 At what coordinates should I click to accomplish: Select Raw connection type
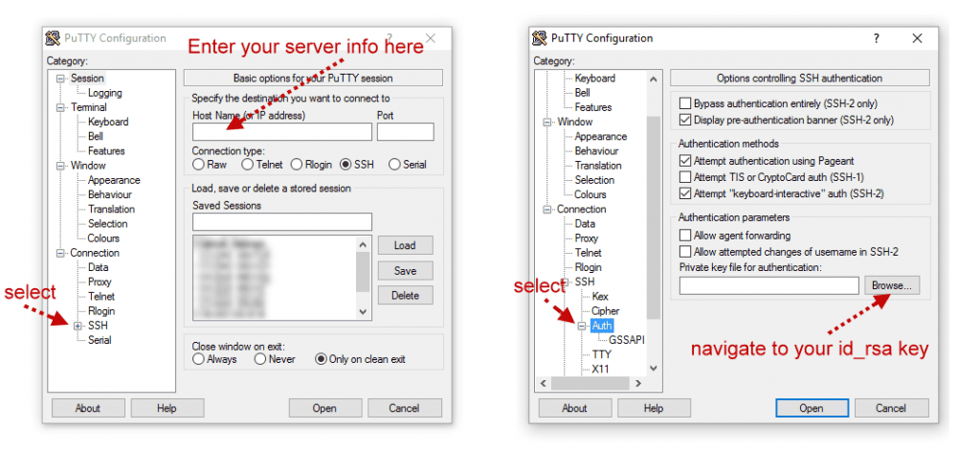(199, 165)
